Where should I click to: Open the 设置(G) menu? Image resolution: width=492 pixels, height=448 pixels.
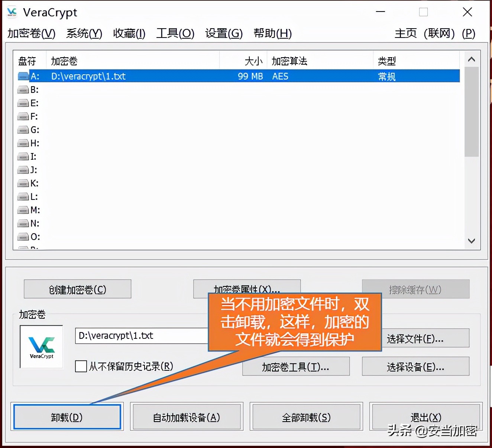[x=223, y=33]
